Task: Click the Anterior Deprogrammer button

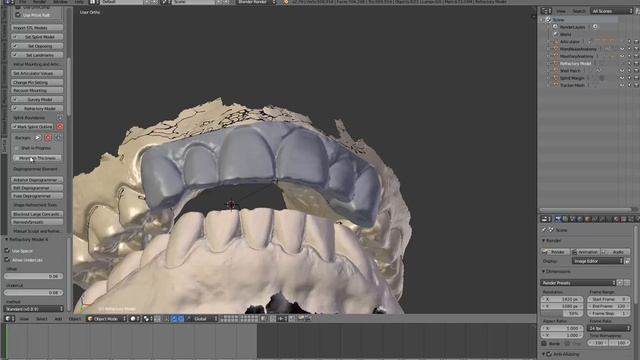Action: [37, 180]
